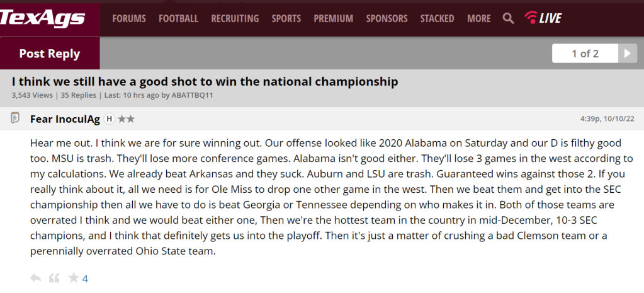Open the SPORTS menu
This screenshot has height=293, width=644.
tap(286, 18)
